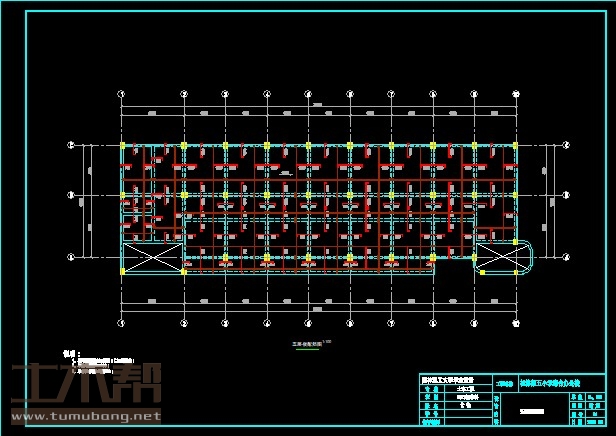
Task: Click the overall dimension text above the plan
Action: pos(317,105)
